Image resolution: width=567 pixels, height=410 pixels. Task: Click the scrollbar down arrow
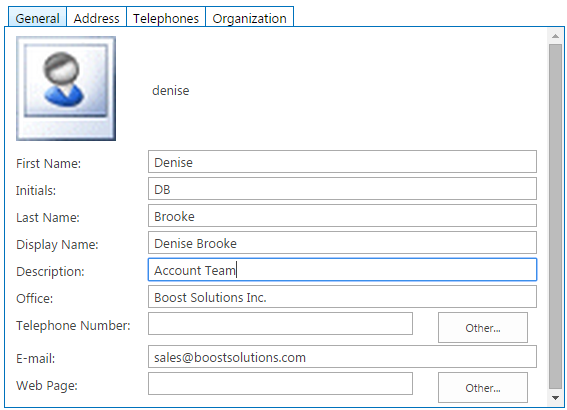pyautogui.click(x=555, y=398)
